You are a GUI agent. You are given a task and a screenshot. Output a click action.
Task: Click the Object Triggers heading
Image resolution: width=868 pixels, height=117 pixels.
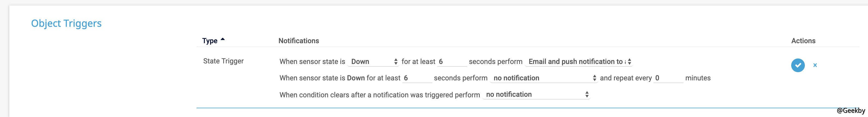pyautogui.click(x=66, y=23)
